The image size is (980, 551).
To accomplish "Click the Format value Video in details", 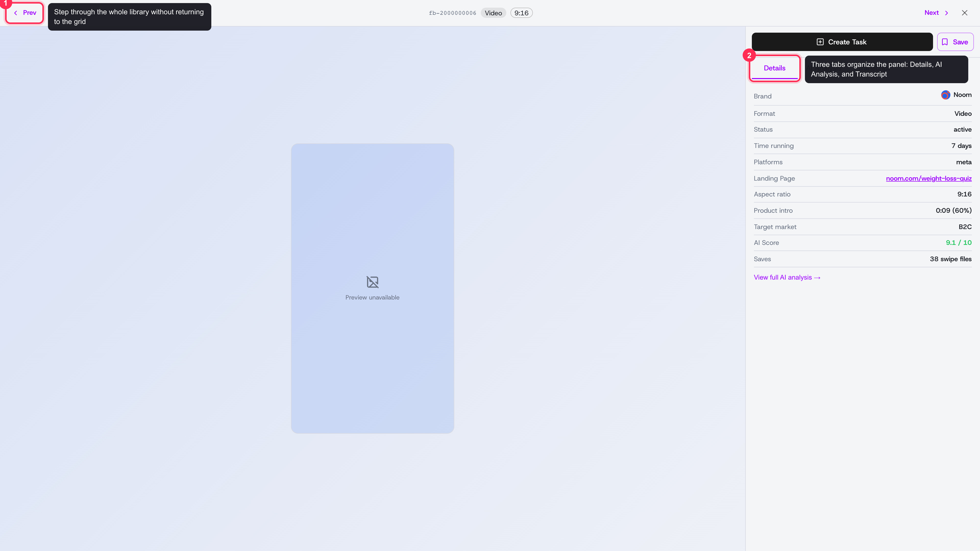I will click(x=962, y=114).
